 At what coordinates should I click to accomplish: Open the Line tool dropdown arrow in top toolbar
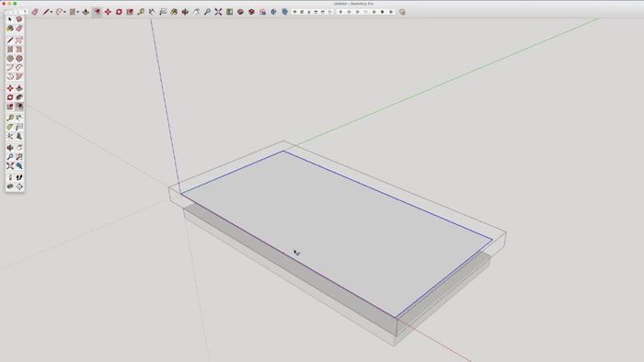[x=52, y=12]
